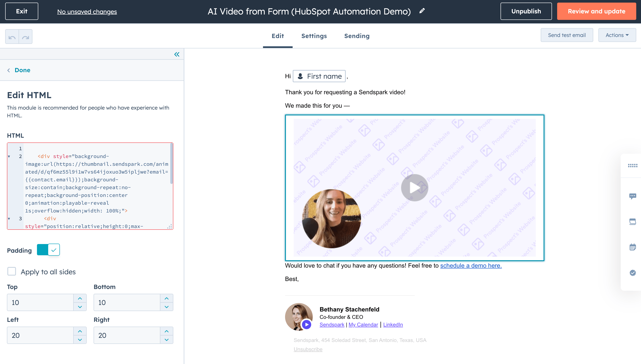Toggle the Padding switch off
641x364 pixels.
[48, 250]
